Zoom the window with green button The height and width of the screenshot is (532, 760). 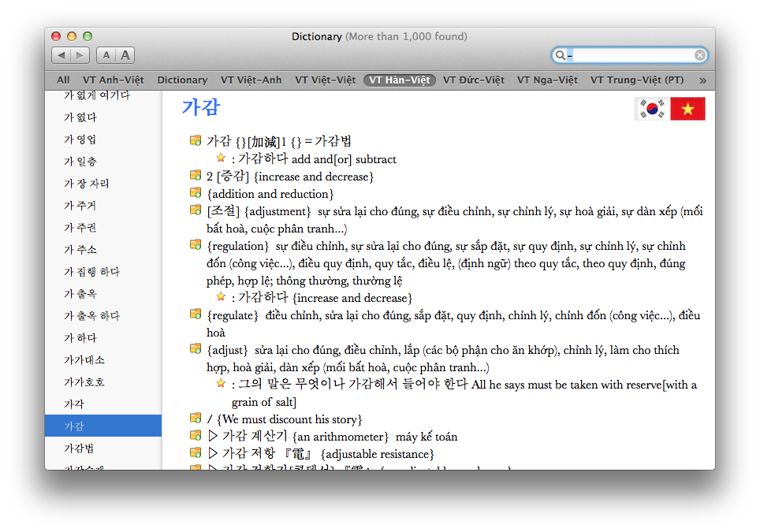pyautogui.click(x=88, y=36)
